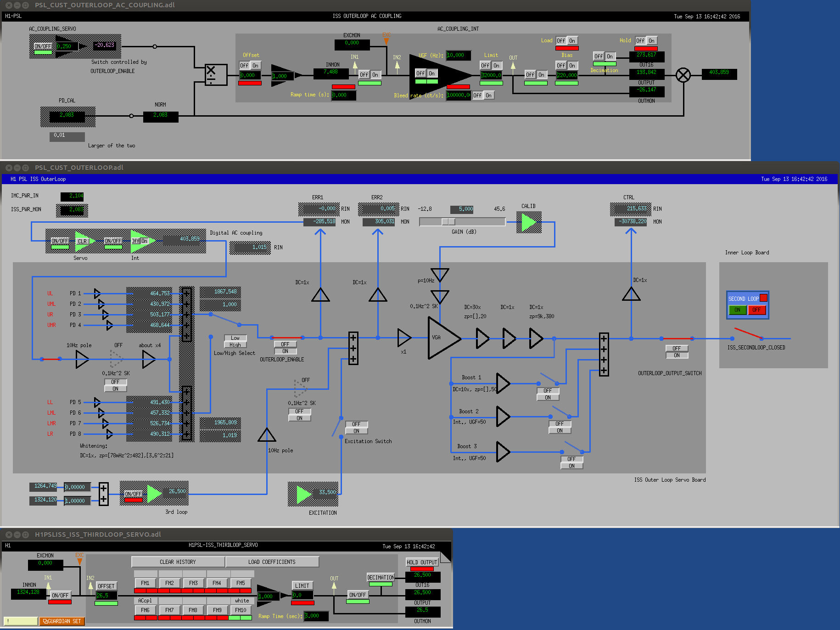Click the Ramp Time (sec) field in third loop
This screenshot has height=630, width=840.
316,616
